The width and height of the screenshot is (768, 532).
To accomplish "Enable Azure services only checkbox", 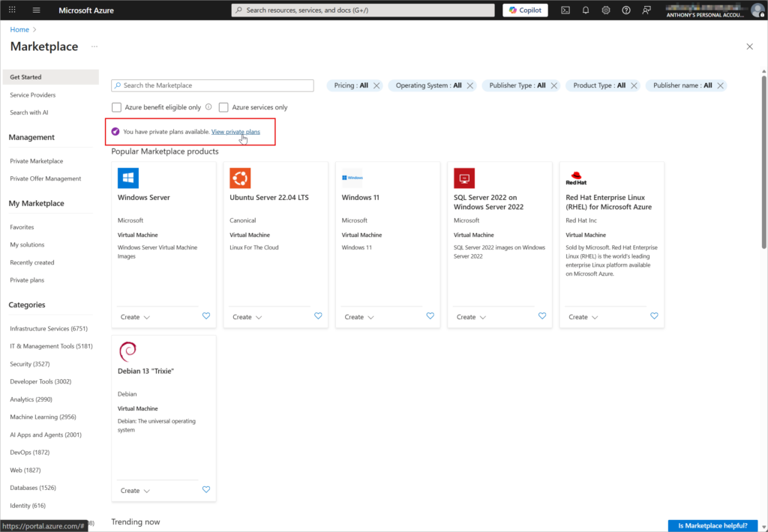I will click(223, 107).
